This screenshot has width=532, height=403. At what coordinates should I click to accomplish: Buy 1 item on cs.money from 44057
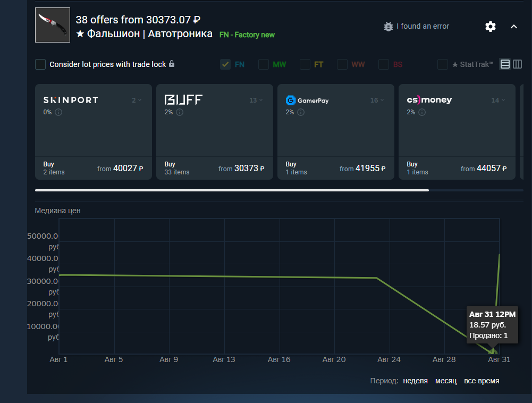click(x=457, y=168)
